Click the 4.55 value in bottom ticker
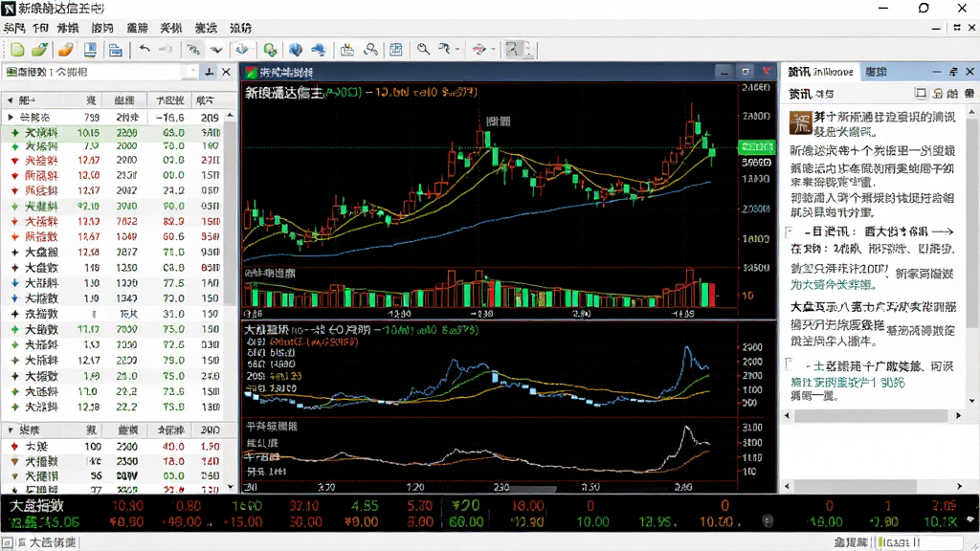Screen dimensions: 980x551 pyautogui.click(x=365, y=505)
